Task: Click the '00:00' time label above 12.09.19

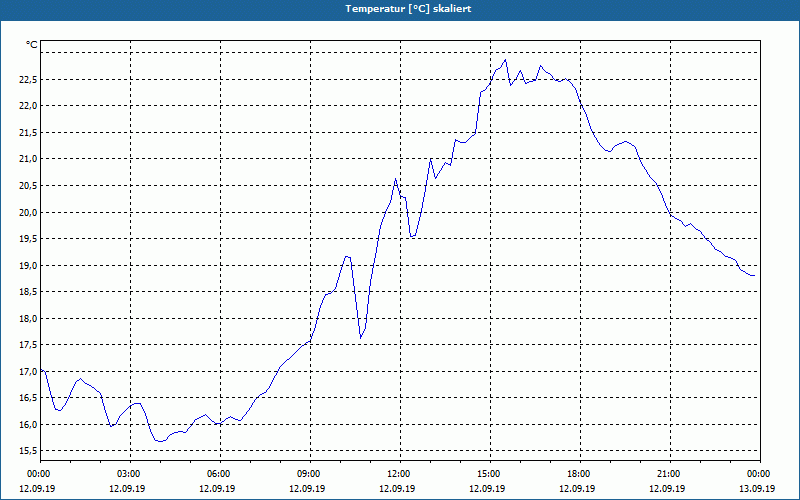Action: click(38, 474)
